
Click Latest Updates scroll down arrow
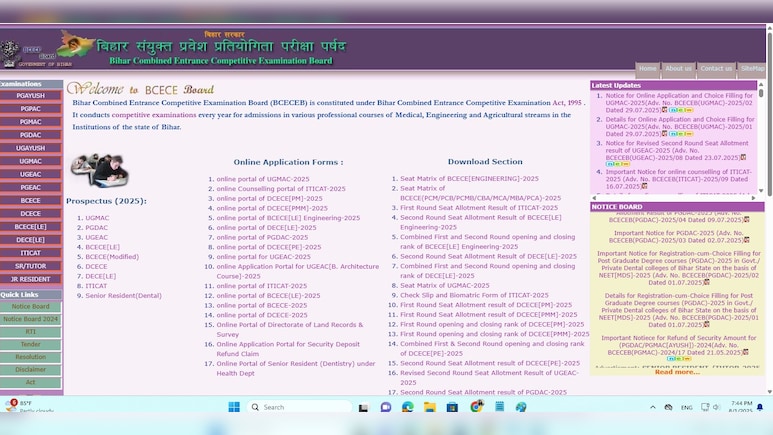[761, 191]
